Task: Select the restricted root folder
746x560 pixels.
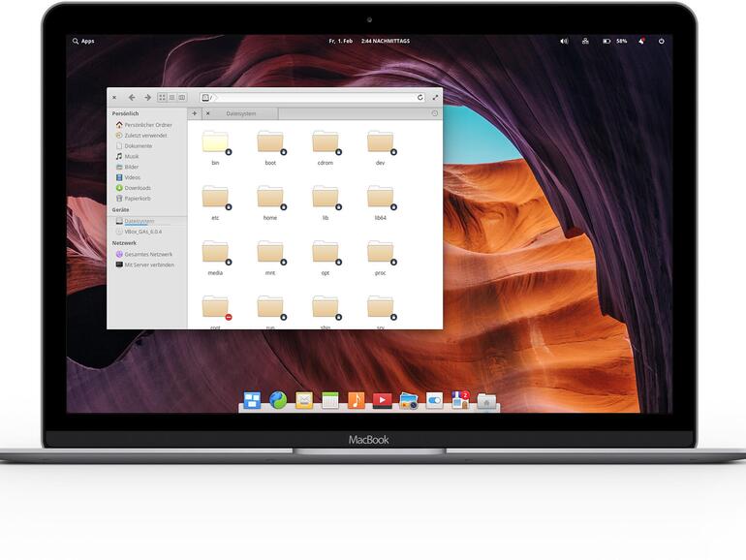Action: [215, 312]
